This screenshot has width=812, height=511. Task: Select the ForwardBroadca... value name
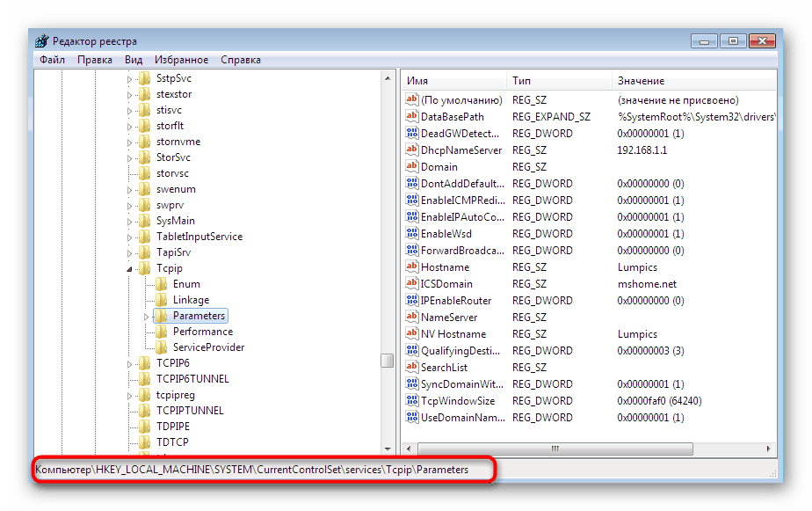click(x=462, y=251)
